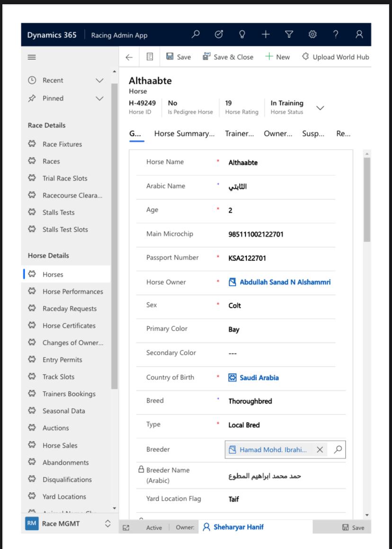Click the search magnifier icon in the top bar

[x=196, y=35]
